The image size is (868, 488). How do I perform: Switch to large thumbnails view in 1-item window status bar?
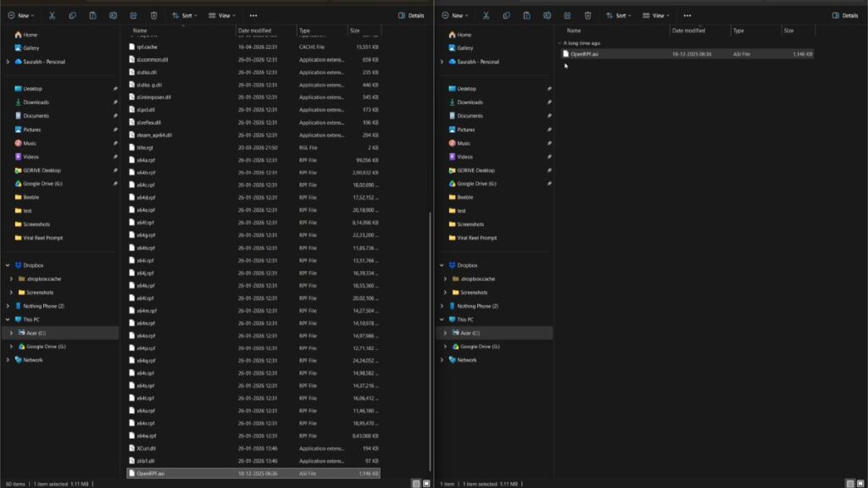point(860,484)
